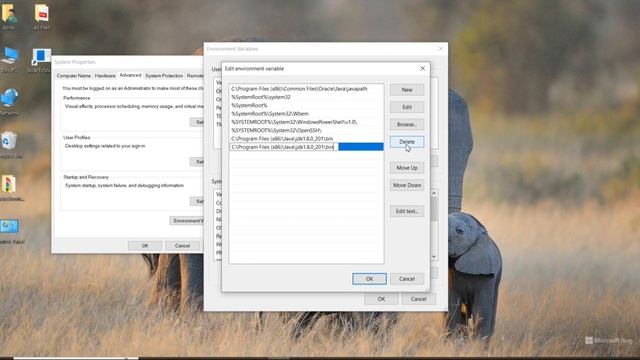The width and height of the screenshot is (640, 360).
Task: Select the System32\Wbem path entry
Action: click(306, 113)
